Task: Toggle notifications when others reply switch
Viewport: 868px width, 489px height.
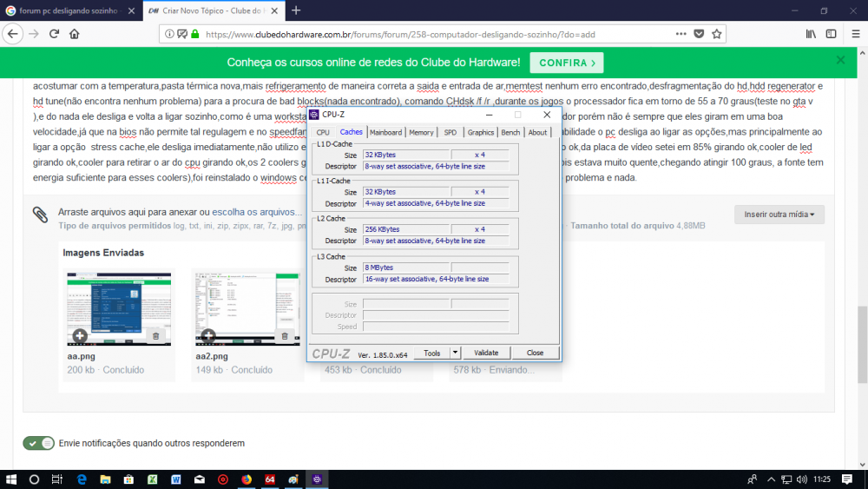Action: pos(38,443)
